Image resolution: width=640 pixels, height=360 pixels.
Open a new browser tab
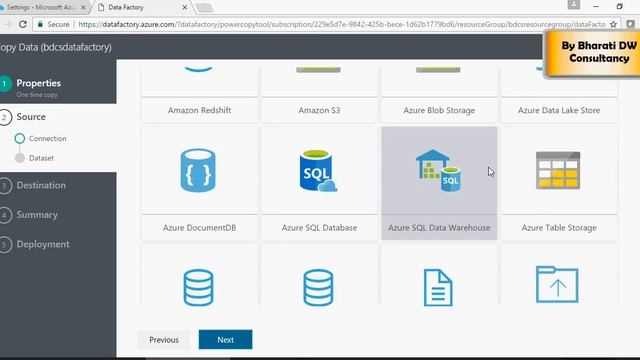[x=204, y=8]
